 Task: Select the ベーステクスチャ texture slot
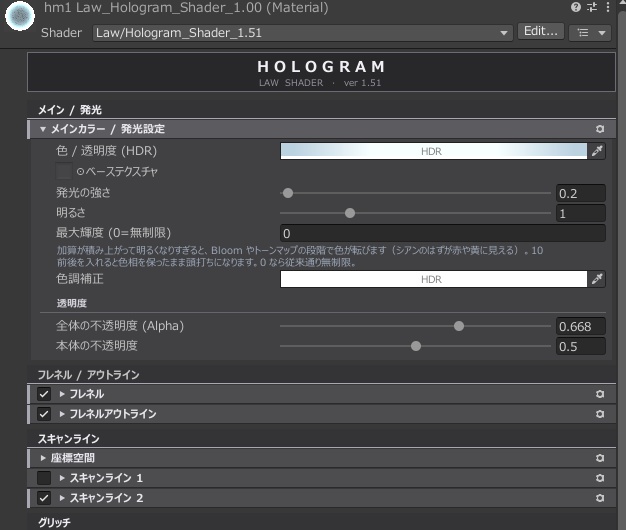click(x=64, y=172)
